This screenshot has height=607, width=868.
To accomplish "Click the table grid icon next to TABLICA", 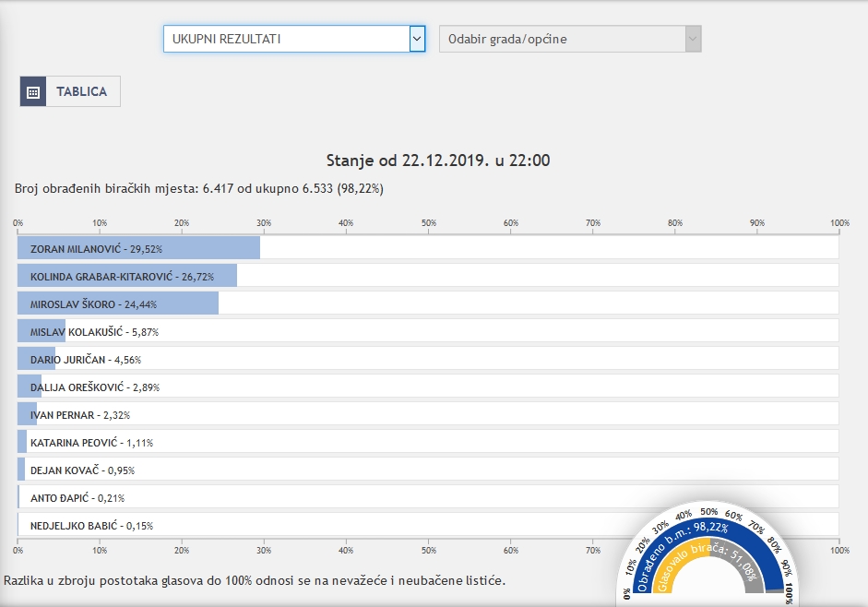I will [x=33, y=91].
